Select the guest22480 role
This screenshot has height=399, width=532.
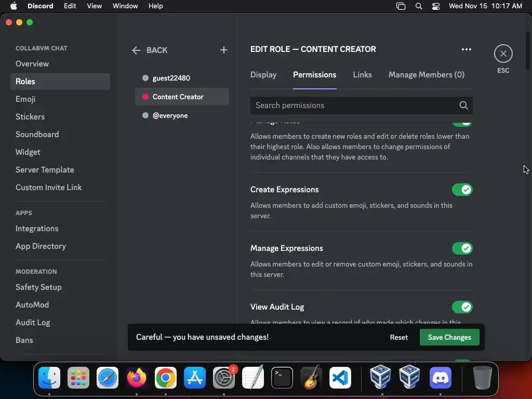182,78
